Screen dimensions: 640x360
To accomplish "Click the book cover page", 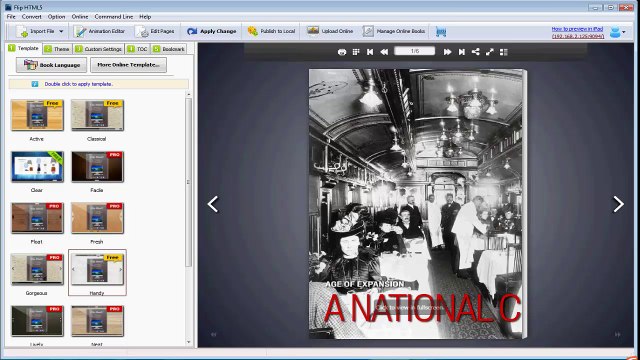I will point(416,204).
